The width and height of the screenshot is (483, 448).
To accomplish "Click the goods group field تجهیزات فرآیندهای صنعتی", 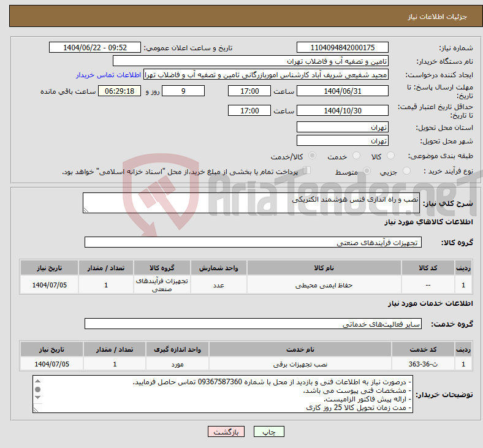I will click(253, 242).
